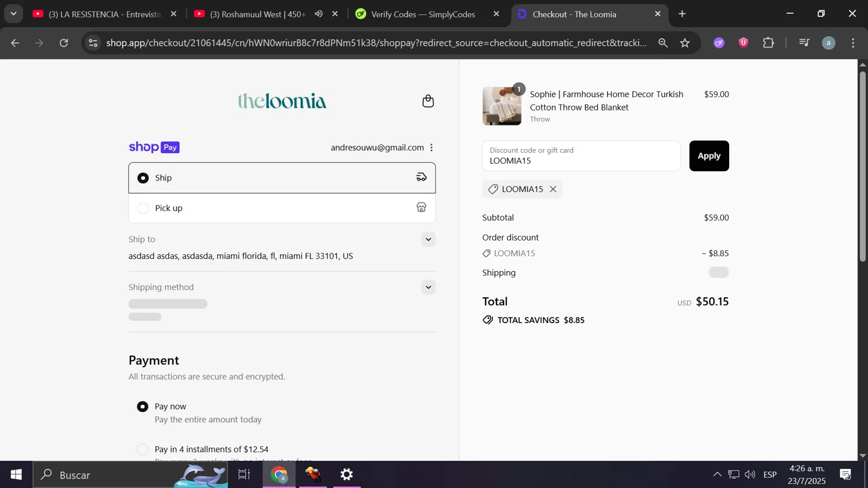
Task: Click the Buscar taskbar search box
Action: (x=130, y=475)
